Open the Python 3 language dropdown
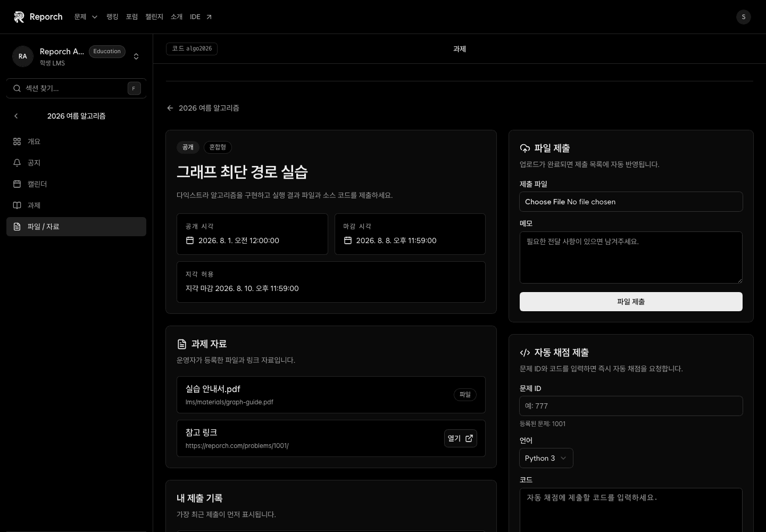Viewport: 766px width, 532px height. [546, 458]
